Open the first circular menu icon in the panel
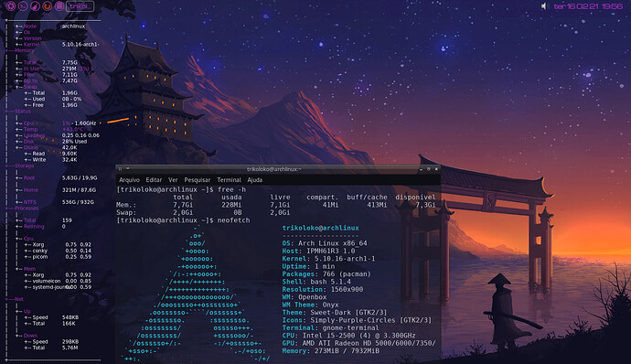Screen dimensions: 631x364 coord(10,6)
